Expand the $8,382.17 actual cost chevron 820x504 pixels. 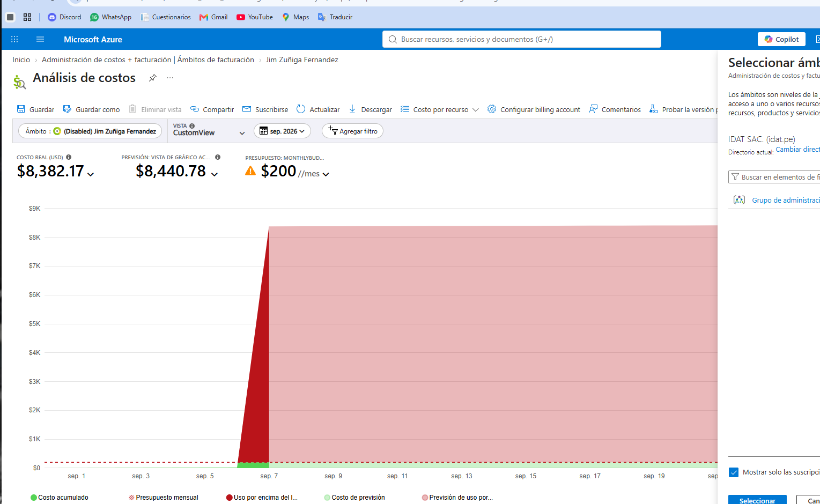tap(91, 174)
